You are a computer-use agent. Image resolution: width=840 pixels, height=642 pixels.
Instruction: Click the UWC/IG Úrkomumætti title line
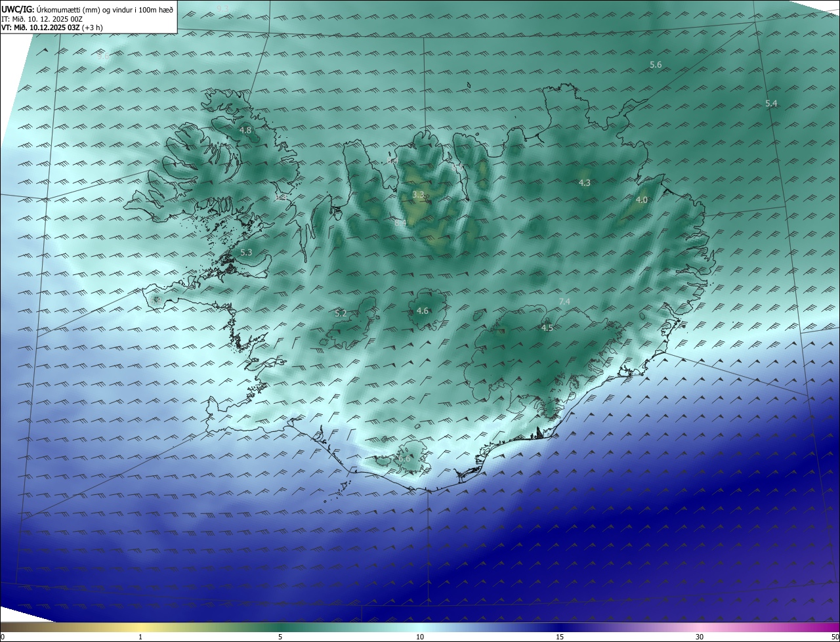click(87, 9)
